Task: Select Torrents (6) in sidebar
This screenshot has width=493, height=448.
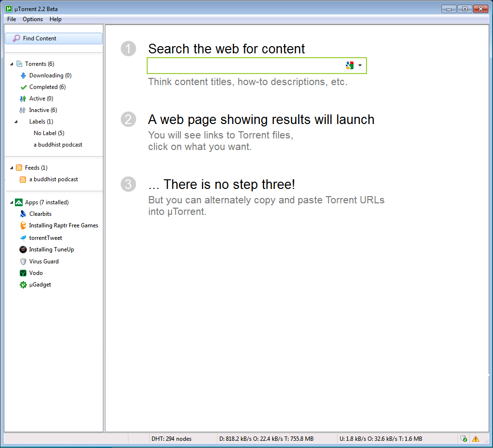Action: pyautogui.click(x=39, y=64)
